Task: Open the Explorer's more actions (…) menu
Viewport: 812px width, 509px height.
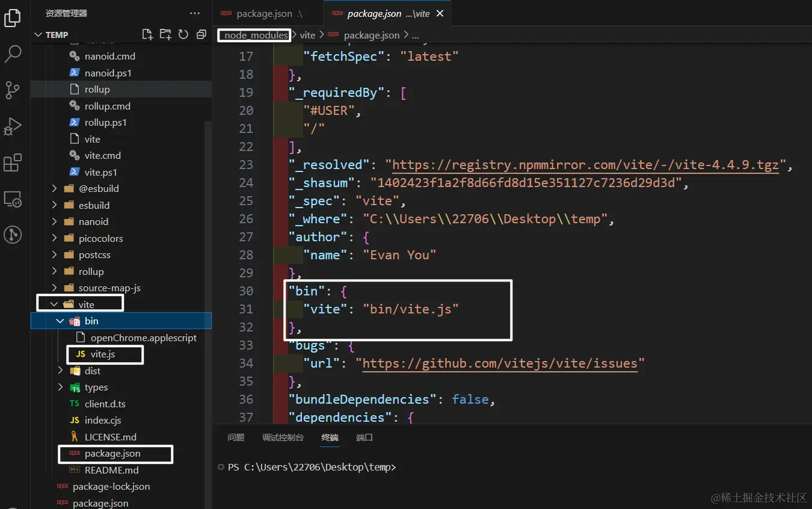Action: pyautogui.click(x=195, y=13)
